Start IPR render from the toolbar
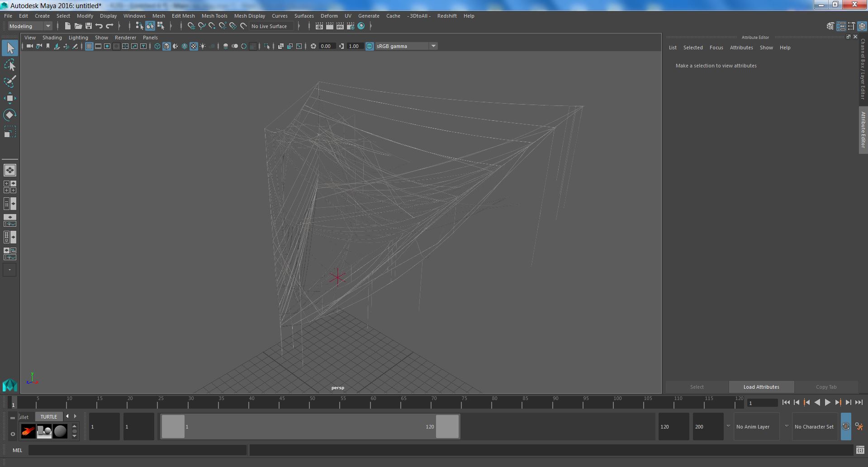The image size is (868, 467). pyautogui.click(x=340, y=26)
